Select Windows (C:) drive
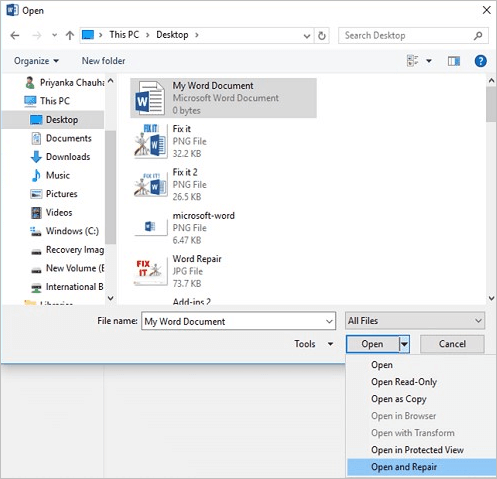The height and width of the screenshot is (479, 497). pyautogui.click(x=65, y=231)
